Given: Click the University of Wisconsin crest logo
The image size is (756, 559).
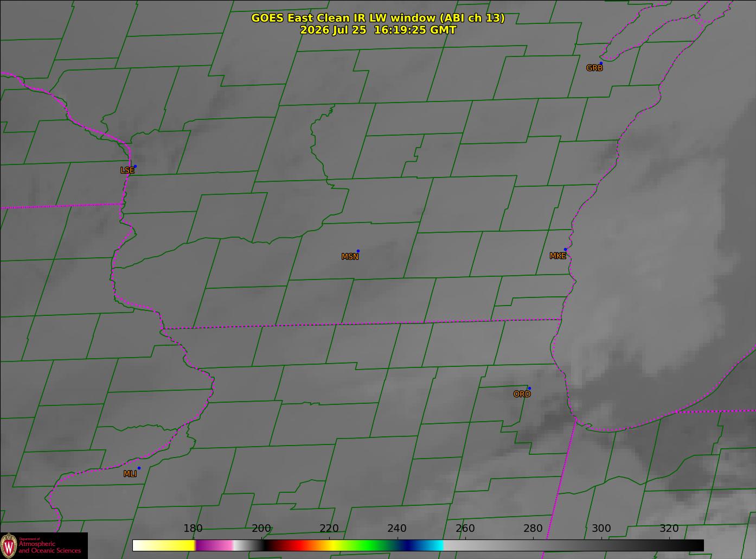Looking at the screenshot, I should point(9,545).
